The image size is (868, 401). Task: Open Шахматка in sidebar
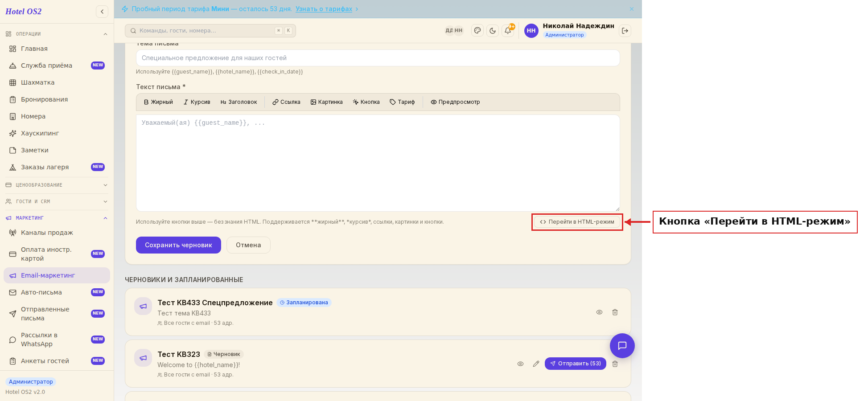(x=57, y=82)
